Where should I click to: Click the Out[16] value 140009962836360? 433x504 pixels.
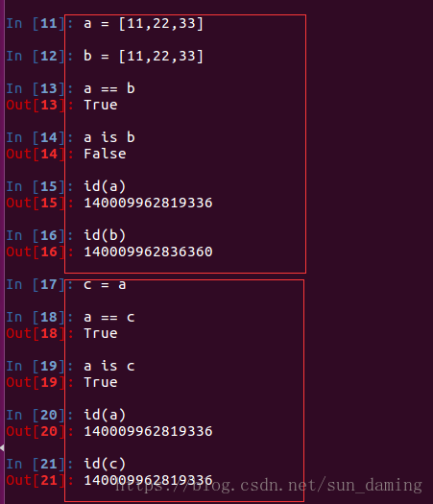(x=148, y=252)
